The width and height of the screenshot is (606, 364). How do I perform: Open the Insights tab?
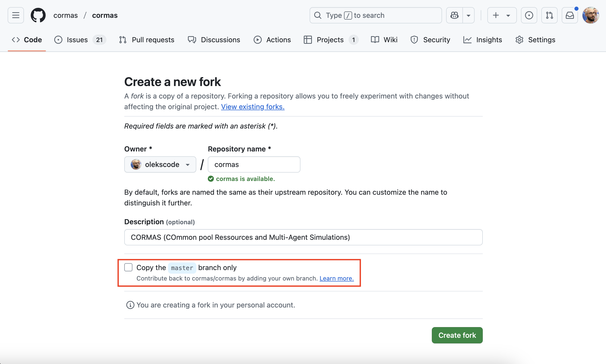point(483,40)
